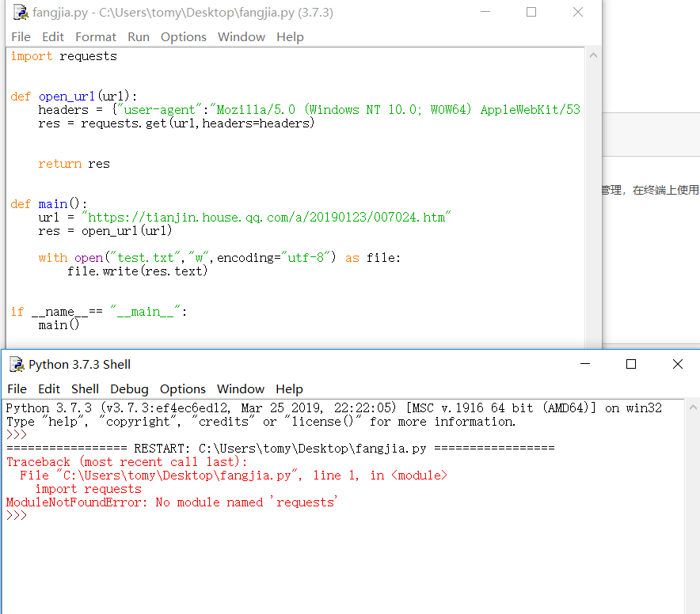Image resolution: width=700 pixels, height=614 pixels.
Task: Open the Edit menu in editor window
Action: click(x=53, y=37)
